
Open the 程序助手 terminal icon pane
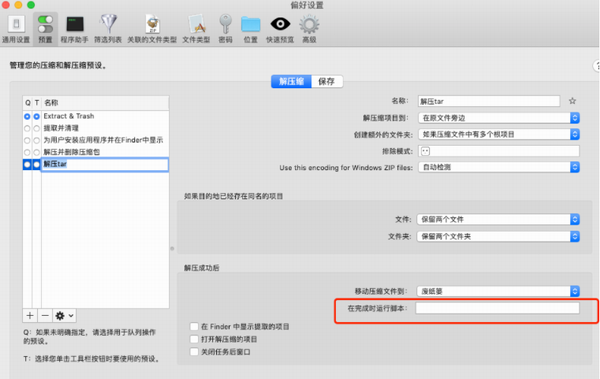tap(75, 29)
